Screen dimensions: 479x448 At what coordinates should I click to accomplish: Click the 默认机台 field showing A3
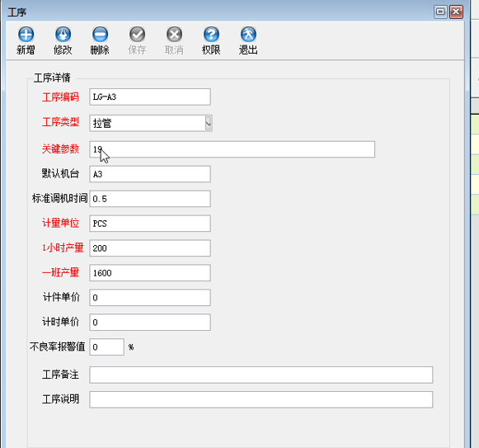[x=150, y=174]
